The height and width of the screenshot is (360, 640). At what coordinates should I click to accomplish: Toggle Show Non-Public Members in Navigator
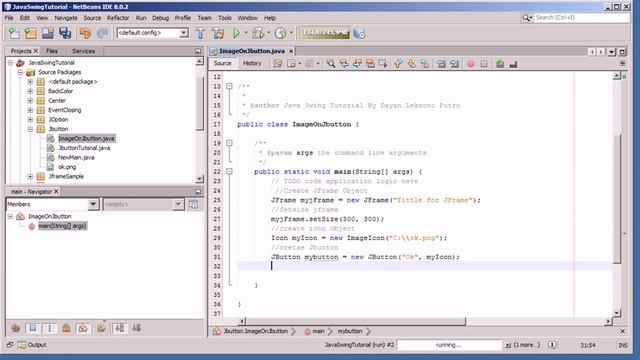point(66,328)
